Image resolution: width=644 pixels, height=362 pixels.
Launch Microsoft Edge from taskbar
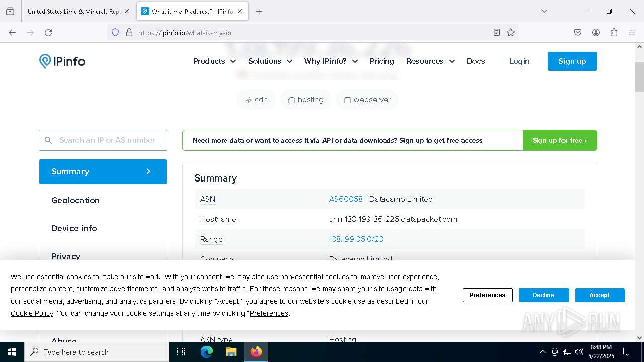[x=207, y=352]
